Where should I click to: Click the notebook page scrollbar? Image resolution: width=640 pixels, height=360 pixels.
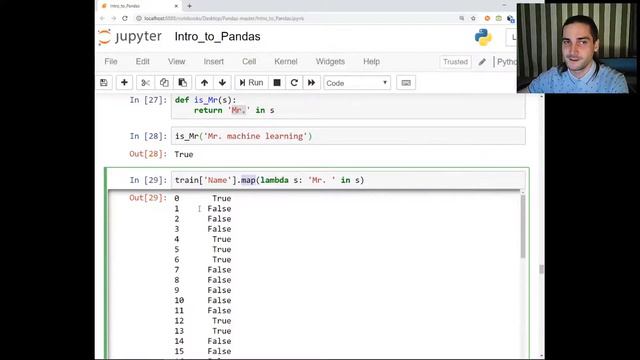pyautogui.click(x=542, y=269)
